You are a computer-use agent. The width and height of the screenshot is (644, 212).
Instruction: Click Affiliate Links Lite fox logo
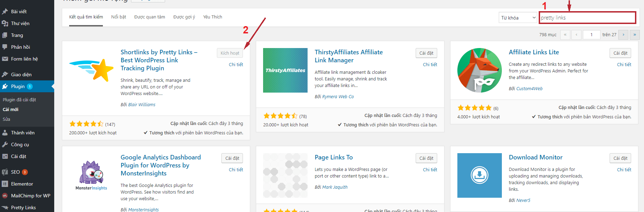480,70
